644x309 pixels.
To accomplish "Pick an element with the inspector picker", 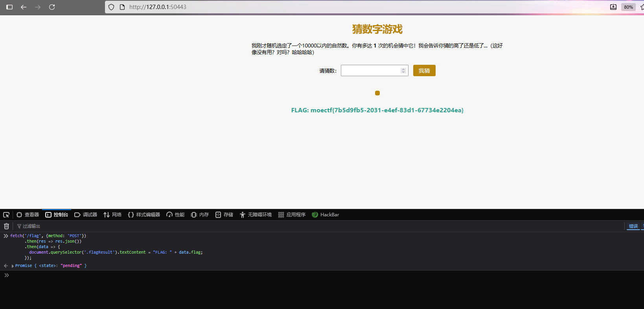I will pyautogui.click(x=6, y=215).
